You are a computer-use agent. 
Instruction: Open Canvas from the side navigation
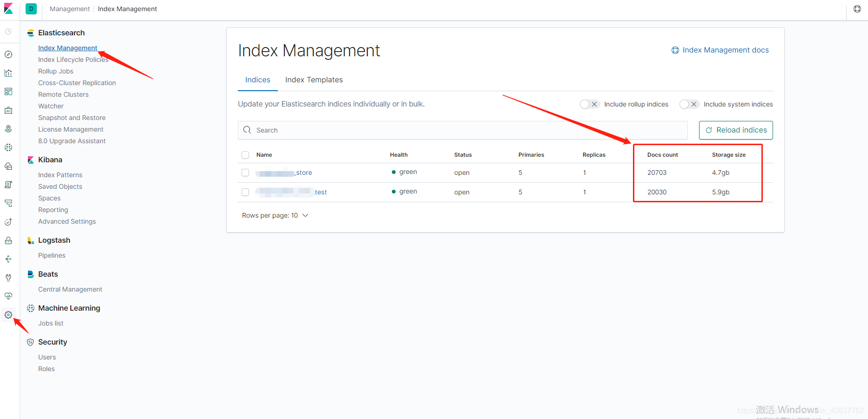click(x=8, y=110)
